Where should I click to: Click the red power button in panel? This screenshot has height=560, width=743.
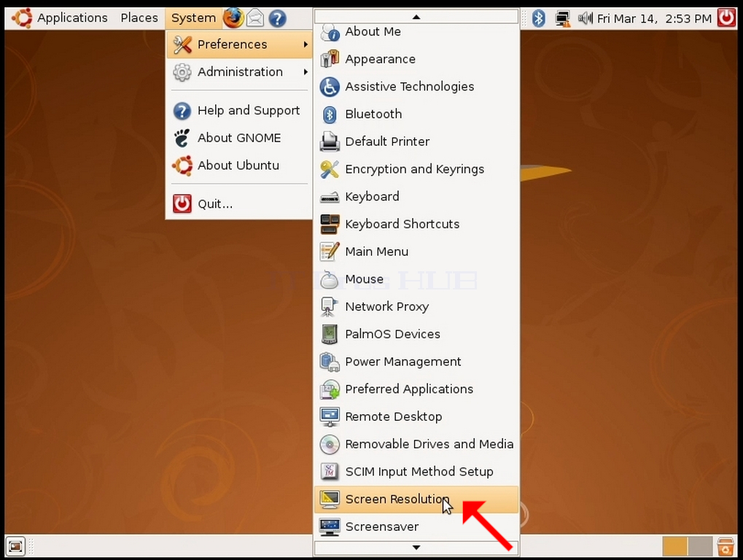pos(726,18)
